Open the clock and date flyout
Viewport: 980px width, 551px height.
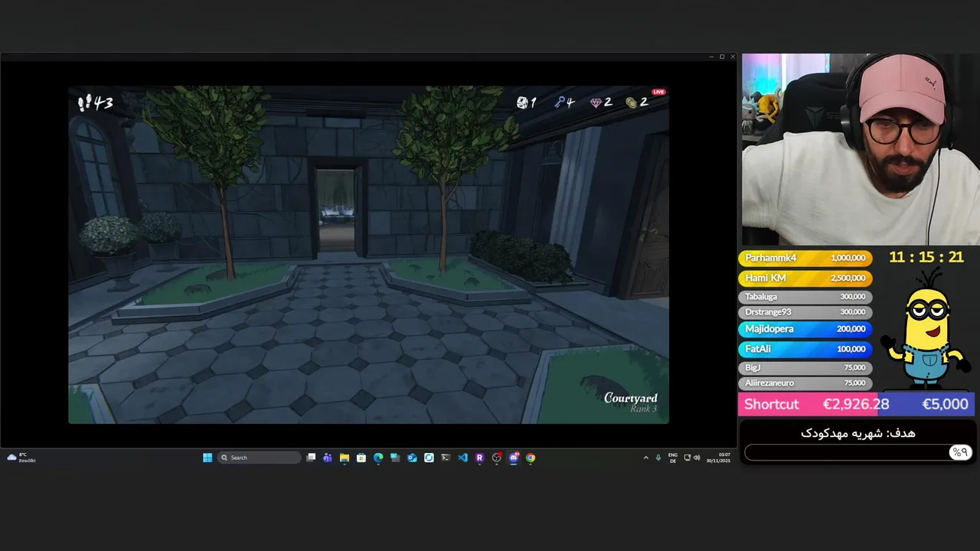718,458
